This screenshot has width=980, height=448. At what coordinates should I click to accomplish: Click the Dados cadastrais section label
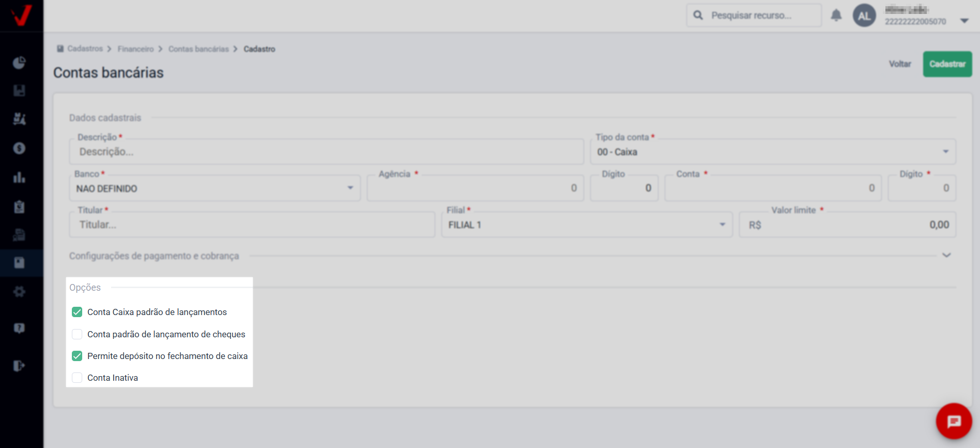pyautogui.click(x=105, y=117)
